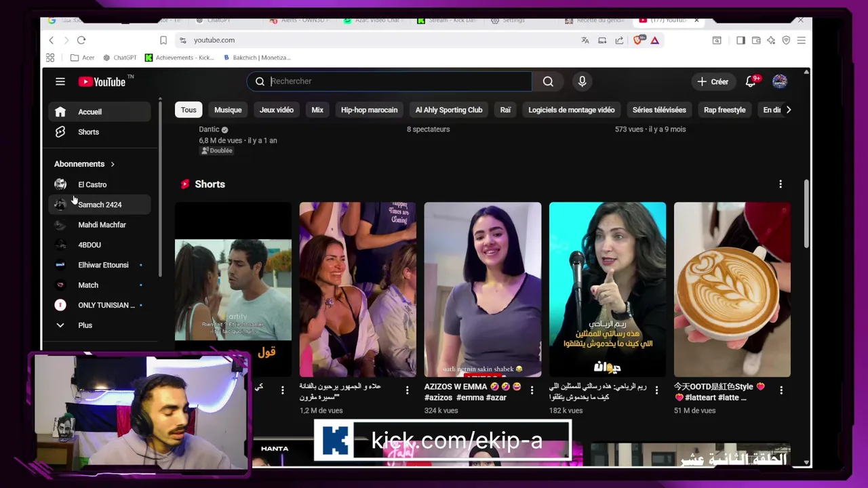Click the share page icon
The image size is (868, 488).
619,41
